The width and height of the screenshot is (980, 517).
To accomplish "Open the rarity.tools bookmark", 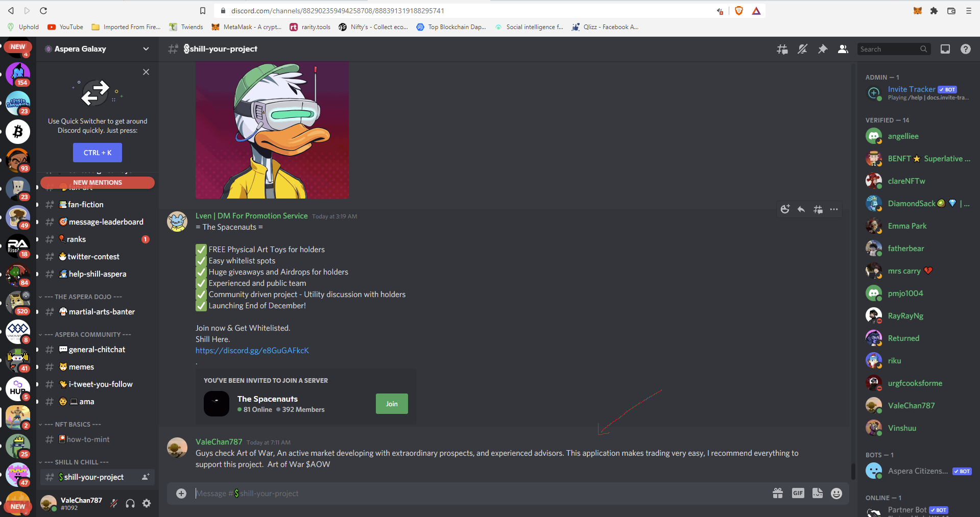I will pos(310,27).
